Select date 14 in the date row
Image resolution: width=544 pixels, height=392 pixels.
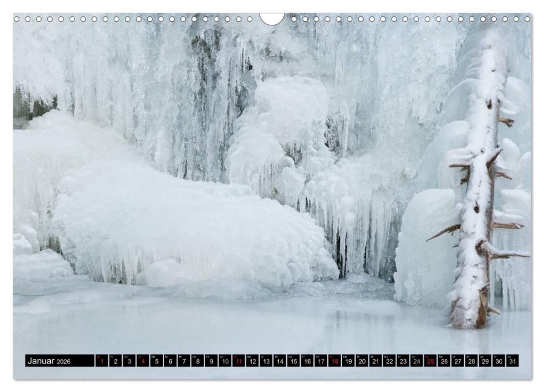click(280, 361)
